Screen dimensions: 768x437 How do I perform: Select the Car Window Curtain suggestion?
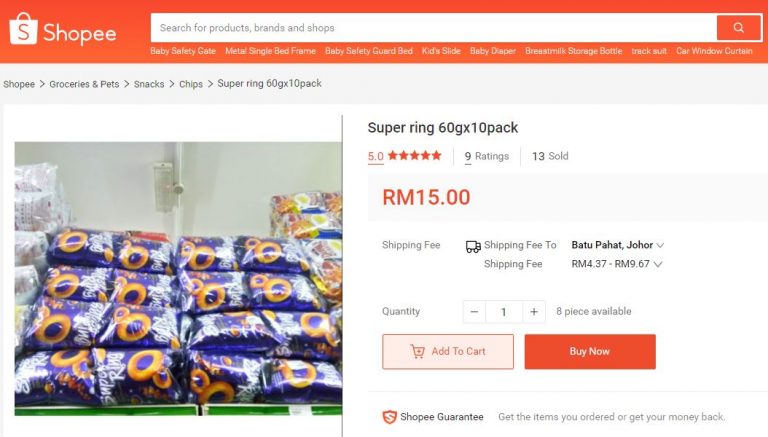click(x=714, y=51)
